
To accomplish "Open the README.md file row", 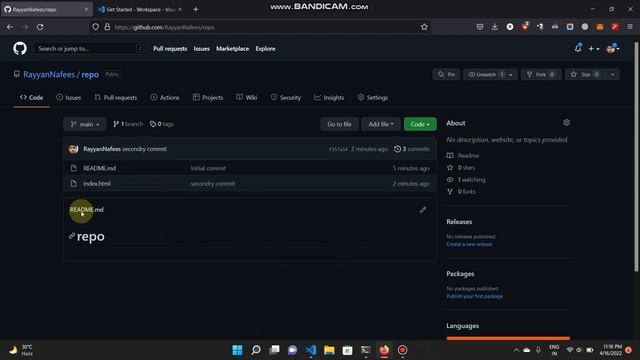I will click(250, 168).
